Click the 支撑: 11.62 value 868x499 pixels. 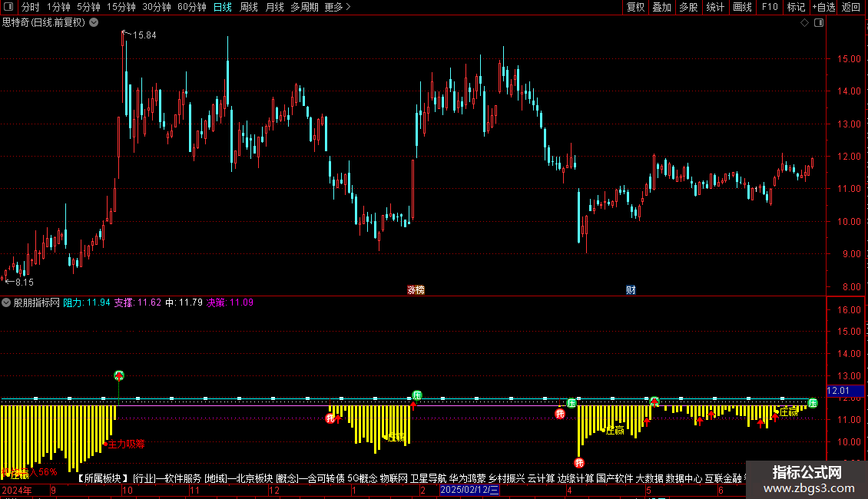click(x=137, y=302)
